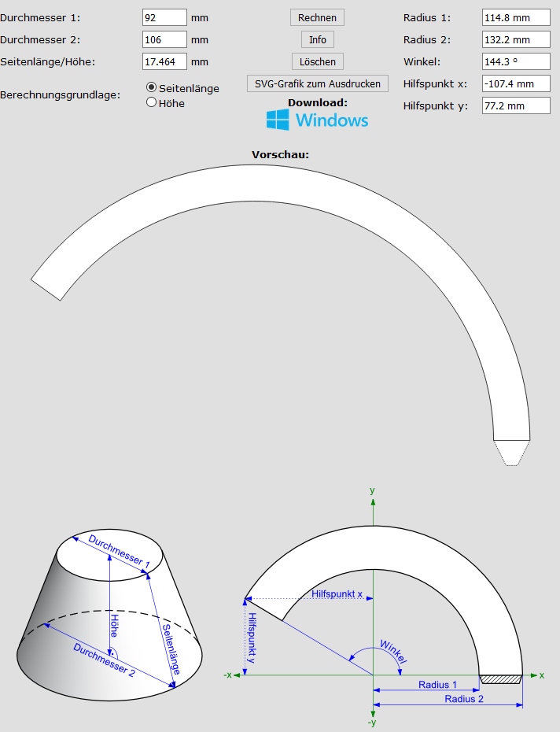Click the arc preview graphic under Vorschau
Image resolution: width=560 pixels, height=732 pixels.
(x=280, y=315)
